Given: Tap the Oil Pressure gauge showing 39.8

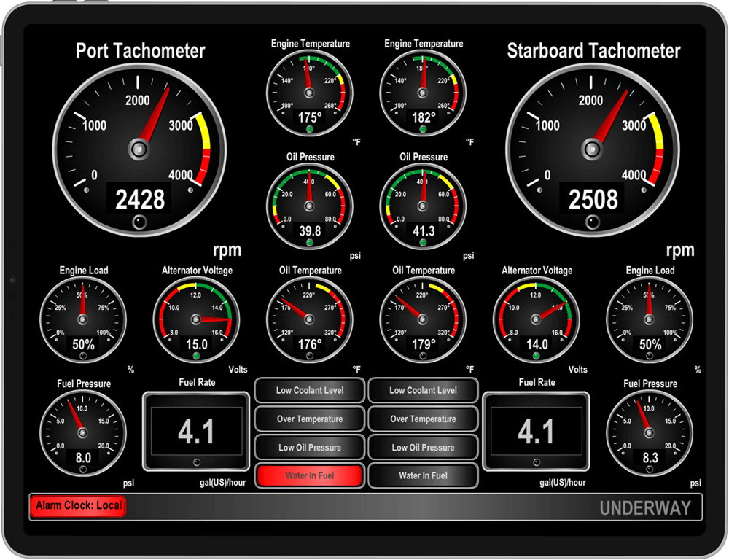Looking at the screenshot, I should (309, 206).
